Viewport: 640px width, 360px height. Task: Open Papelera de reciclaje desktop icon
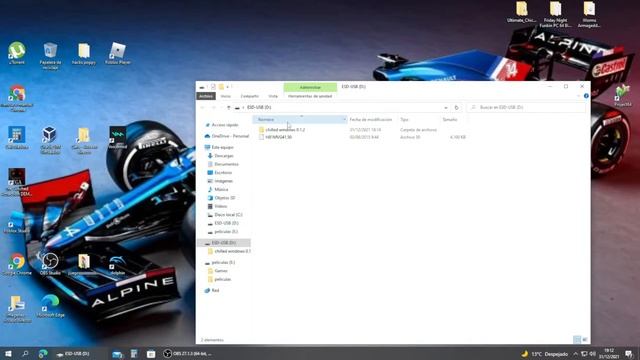(x=50, y=56)
